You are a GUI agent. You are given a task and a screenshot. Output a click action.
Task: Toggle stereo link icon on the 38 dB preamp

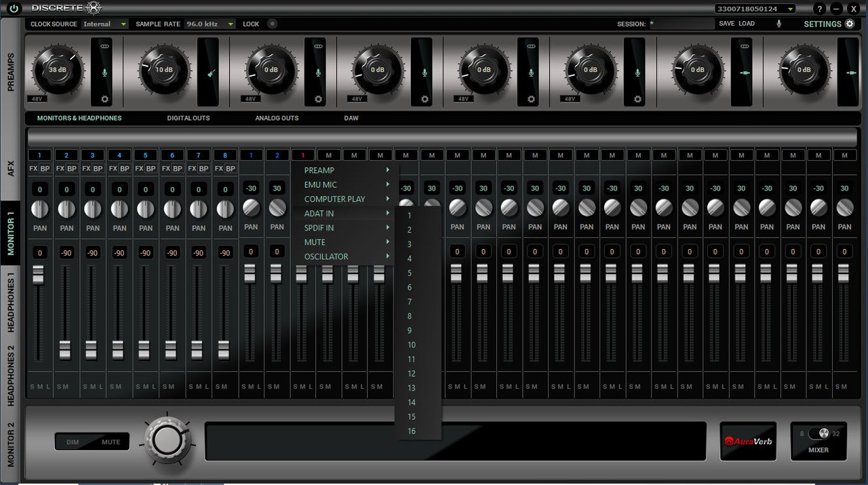pos(105,46)
